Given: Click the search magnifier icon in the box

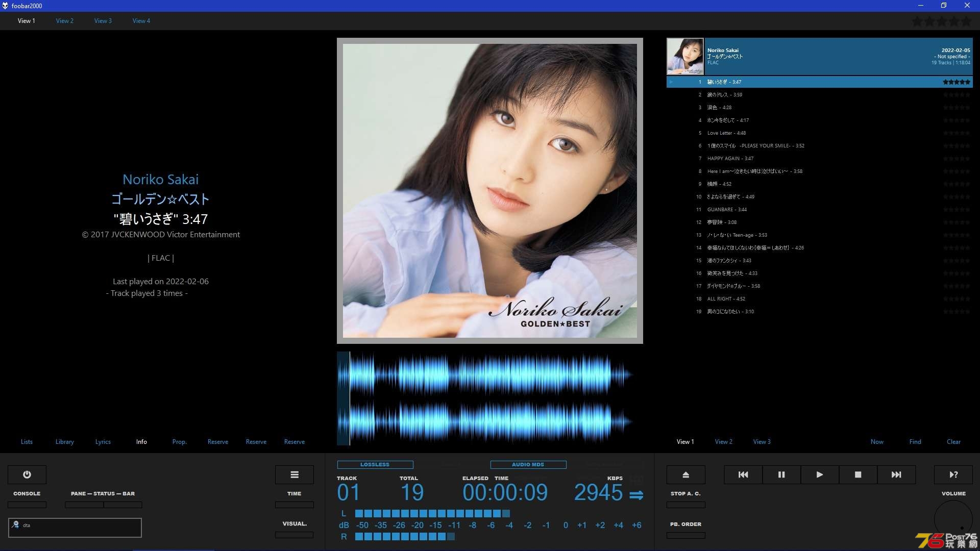Looking at the screenshot, I should tap(15, 524).
